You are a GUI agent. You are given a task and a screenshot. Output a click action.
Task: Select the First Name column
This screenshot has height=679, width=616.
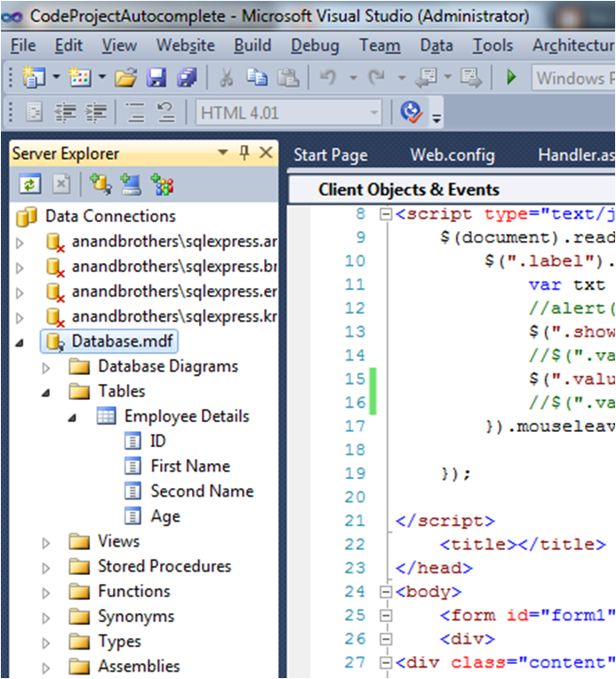click(190, 467)
